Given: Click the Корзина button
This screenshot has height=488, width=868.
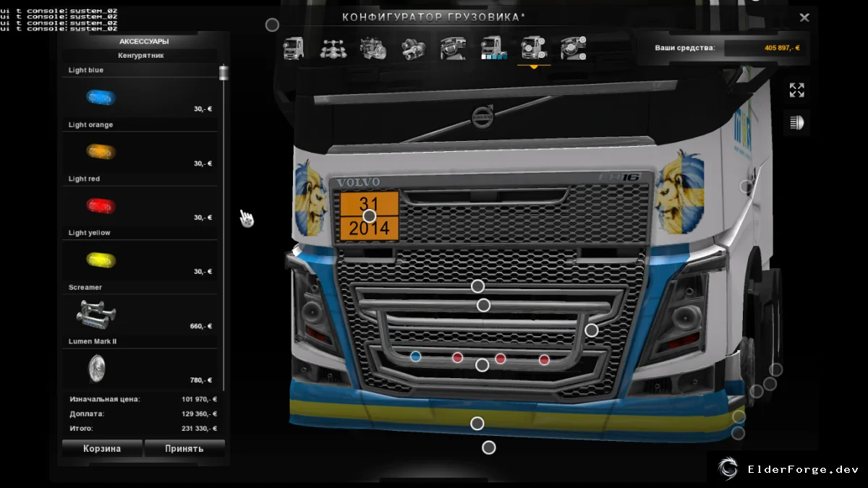Looking at the screenshot, I should [x=102, y=448].
